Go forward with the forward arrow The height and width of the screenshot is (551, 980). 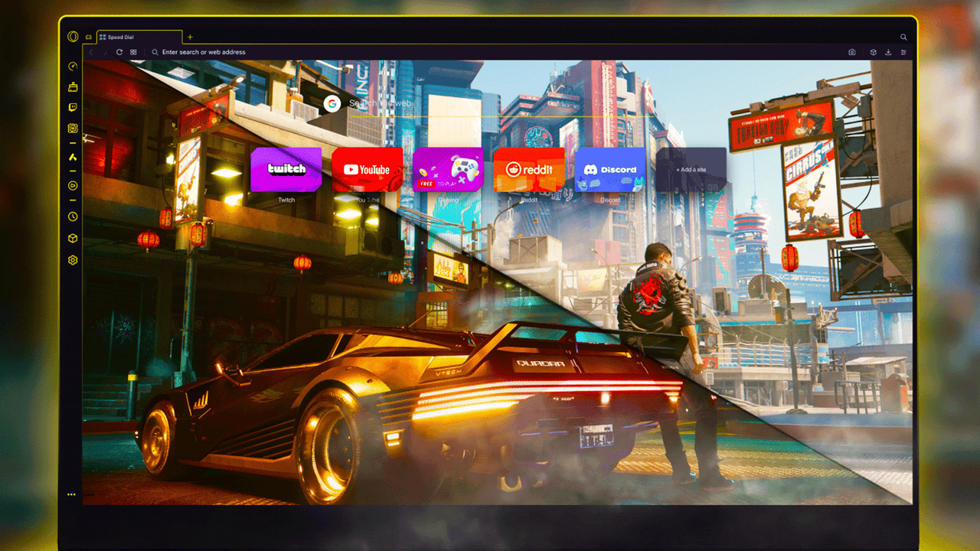coord(105,52)
